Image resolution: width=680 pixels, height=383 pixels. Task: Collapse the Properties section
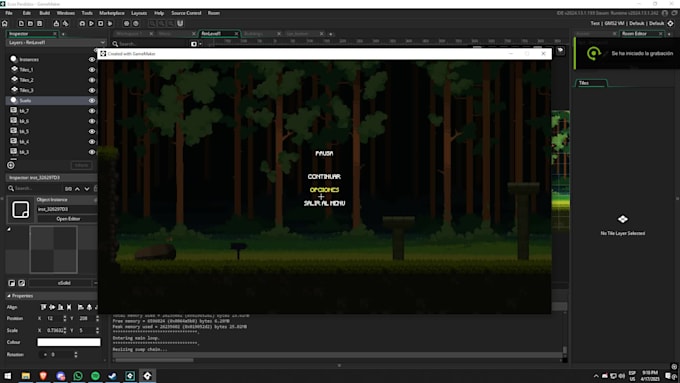9,296
